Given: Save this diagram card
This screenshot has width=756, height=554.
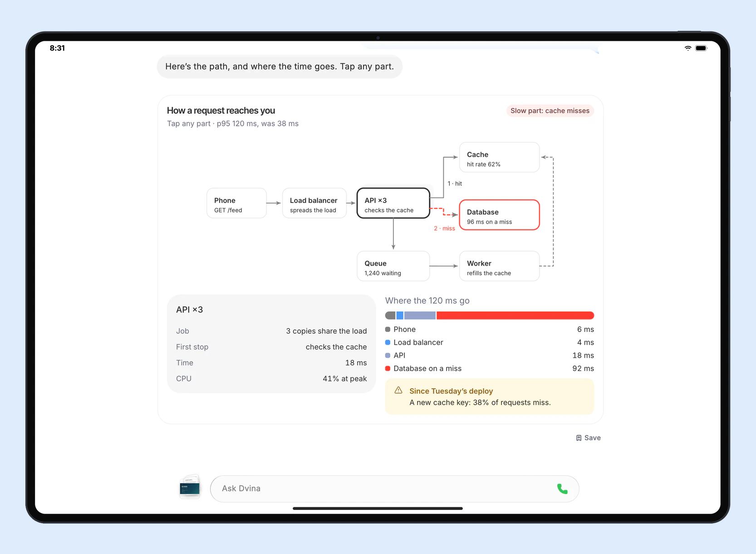Looking at the screenshot, I should pos(589,438).
